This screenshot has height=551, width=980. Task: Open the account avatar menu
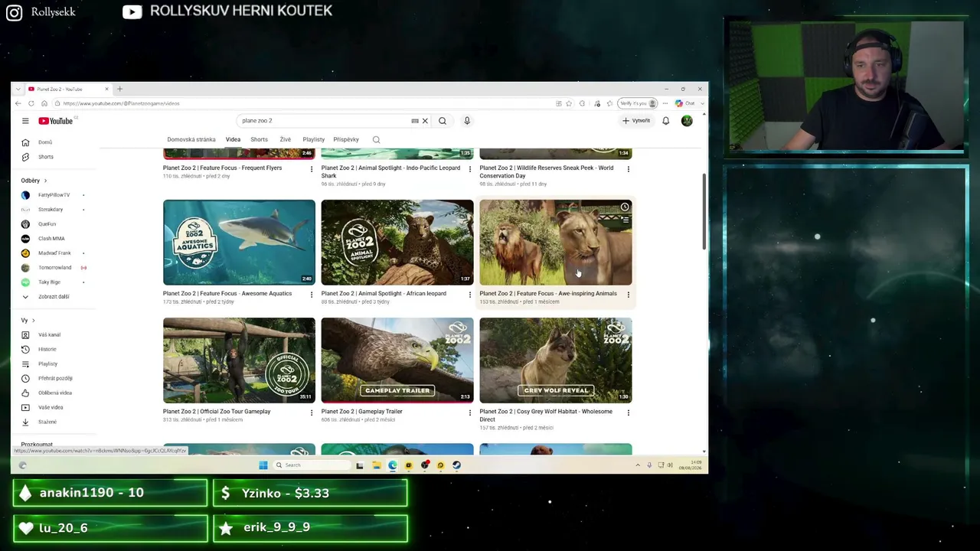687,121
